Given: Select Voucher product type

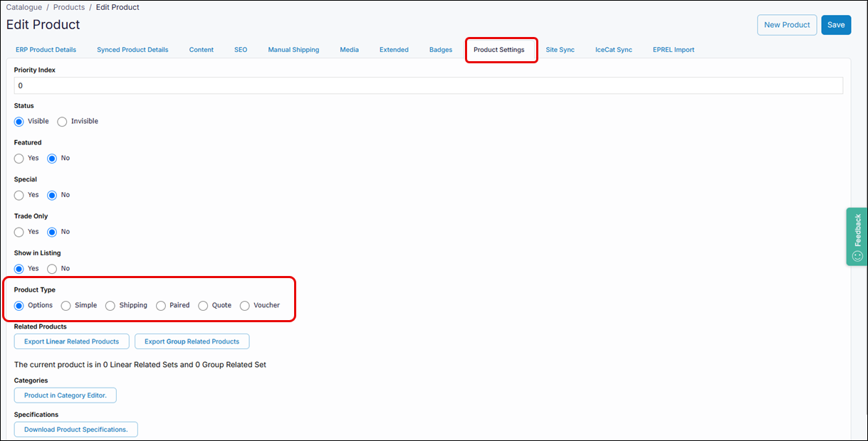Looking at the screenshot, I should 245,306.
